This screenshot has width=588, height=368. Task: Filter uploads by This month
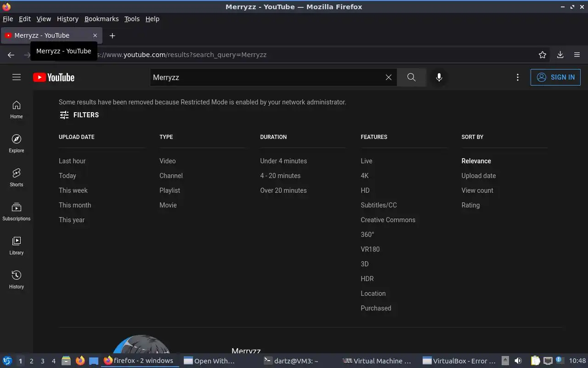[75, 205]
